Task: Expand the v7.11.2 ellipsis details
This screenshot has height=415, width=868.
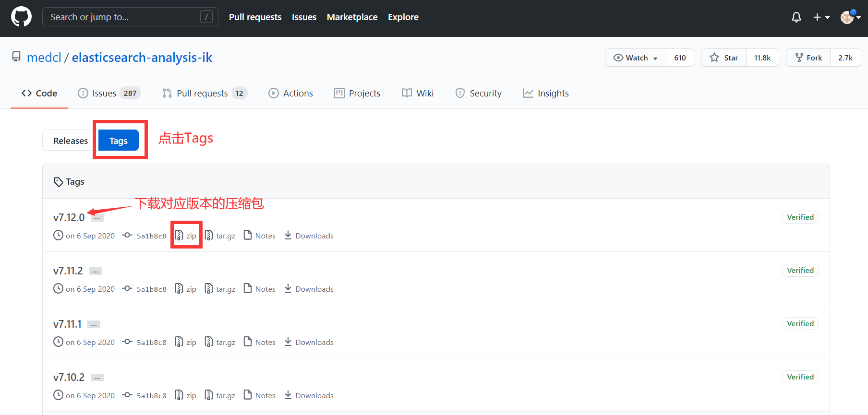Action: (x=96, y=272)
